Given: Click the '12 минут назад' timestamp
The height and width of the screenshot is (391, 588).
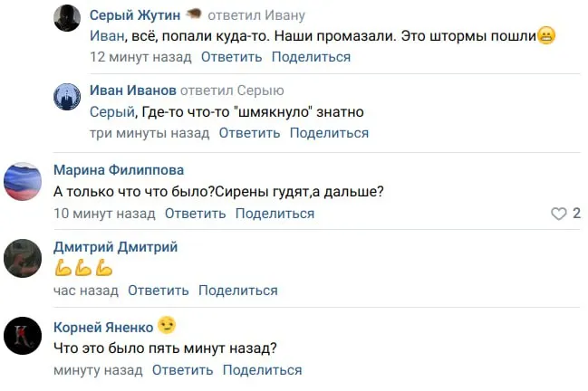Looking at the screenshot, I should pos(140,57).
